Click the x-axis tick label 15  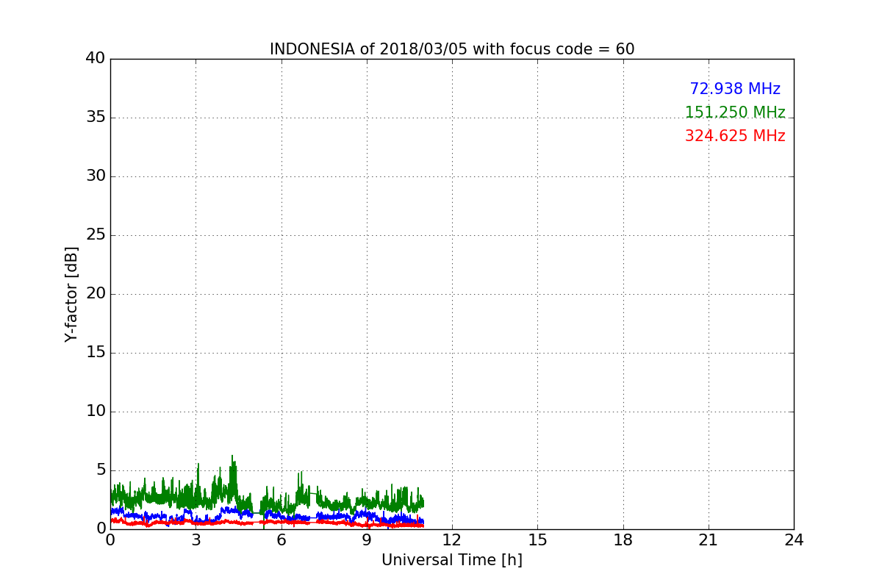(x=537, y=540)
